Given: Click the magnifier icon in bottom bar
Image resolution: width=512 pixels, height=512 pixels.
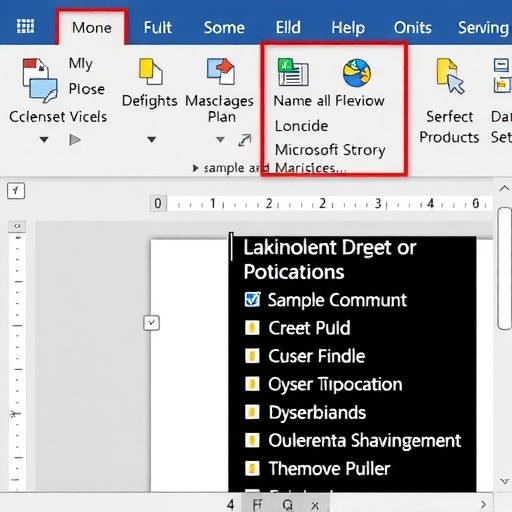Looking at the screenshot, I should pyautogui.click(x=287, y=505).
